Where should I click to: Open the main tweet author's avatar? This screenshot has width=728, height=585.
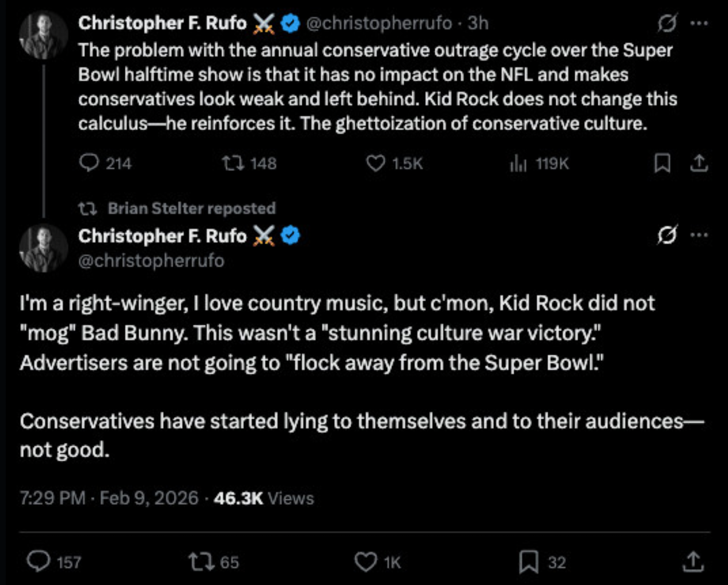(43, 247)
